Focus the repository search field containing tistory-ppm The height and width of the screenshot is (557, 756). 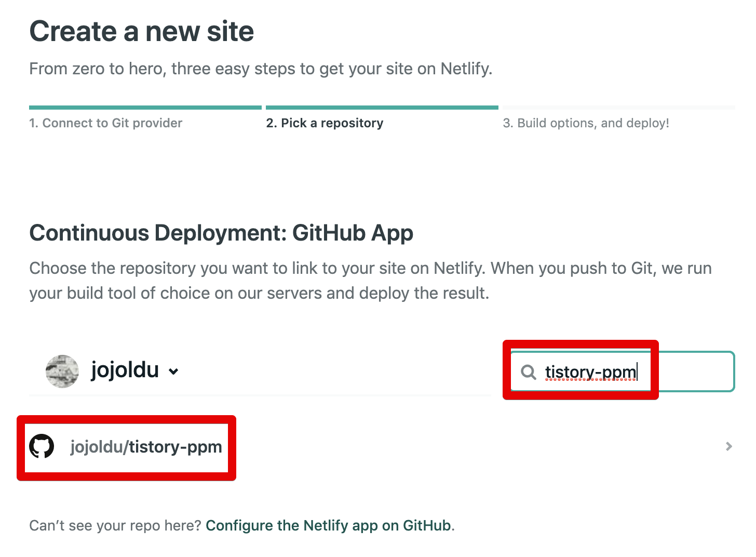pyautogui.click(x=622, y=372)
